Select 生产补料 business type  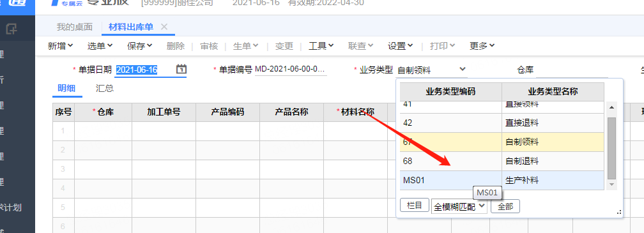[553, 180]
